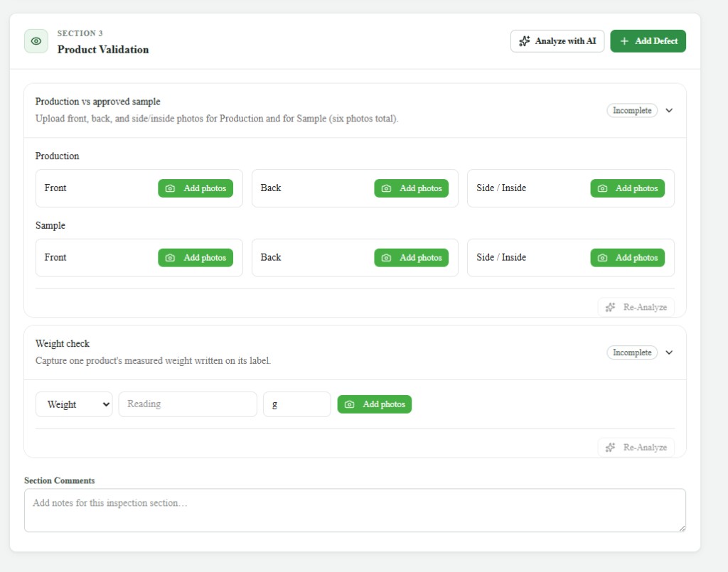Image resolution: width=728 pixels, height=572 pixels.
Task: Click the 'Weight check' title
Action: coord(63,344)
